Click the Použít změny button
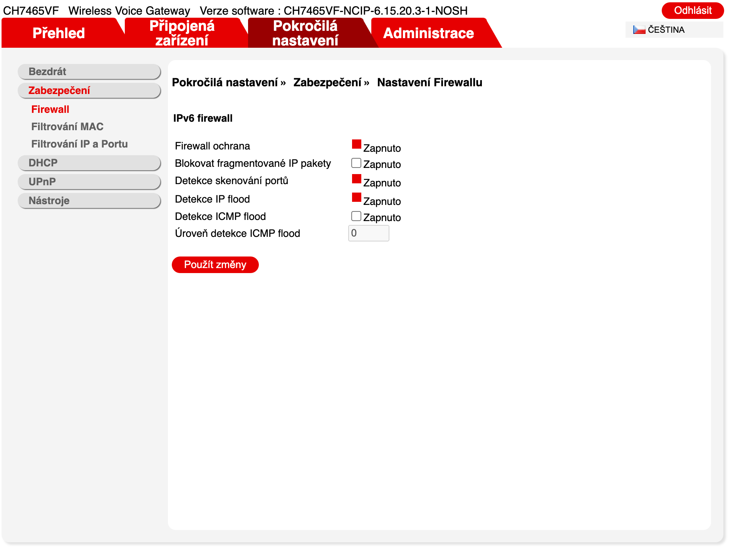Screen dimensions: 738x560 [x=215, y=265]
